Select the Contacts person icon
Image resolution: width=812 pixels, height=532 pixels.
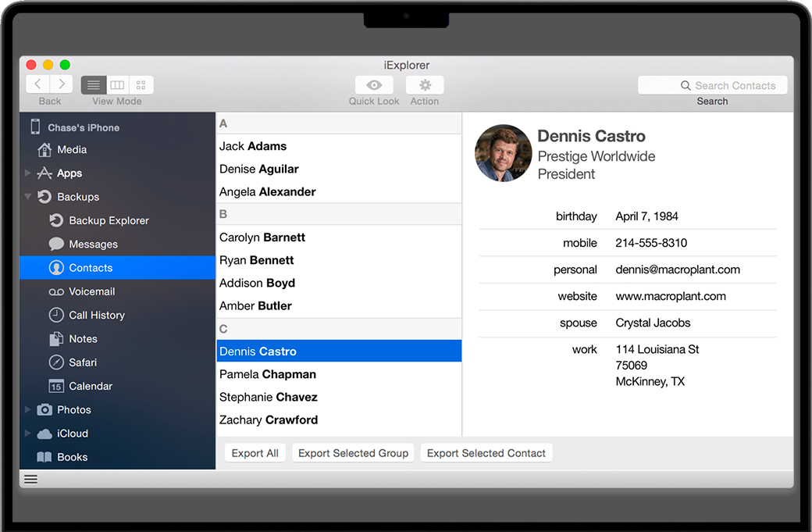click(x=56, y=268)
